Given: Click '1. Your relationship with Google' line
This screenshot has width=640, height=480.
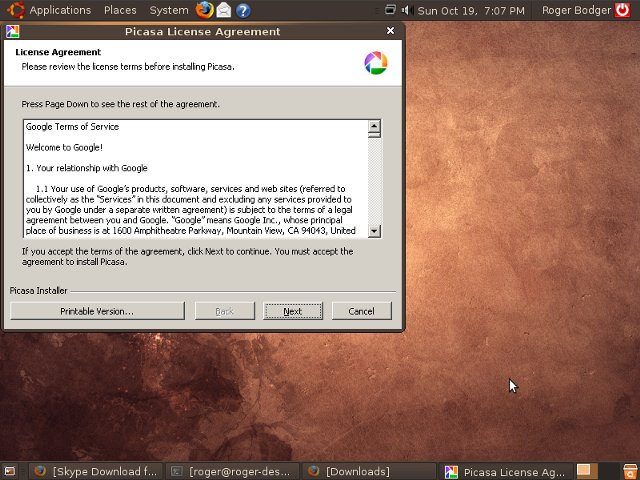Looking at the screenshot, I should coord(87,168).
